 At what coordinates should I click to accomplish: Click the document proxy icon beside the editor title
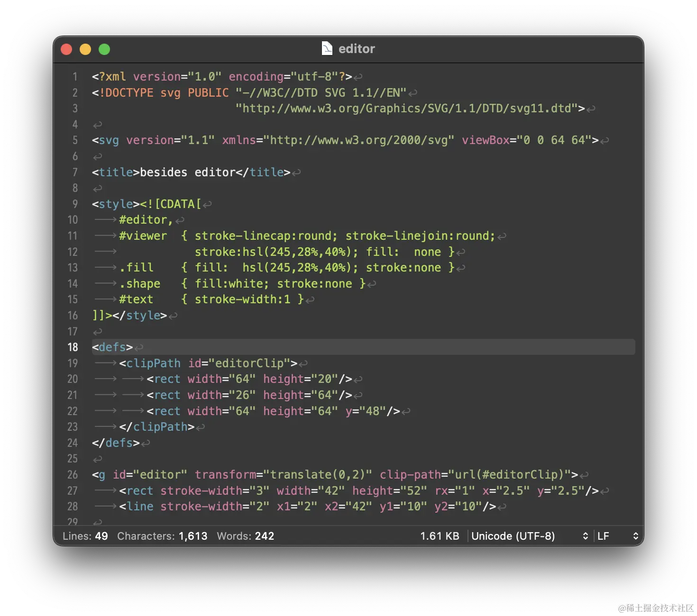327,48
